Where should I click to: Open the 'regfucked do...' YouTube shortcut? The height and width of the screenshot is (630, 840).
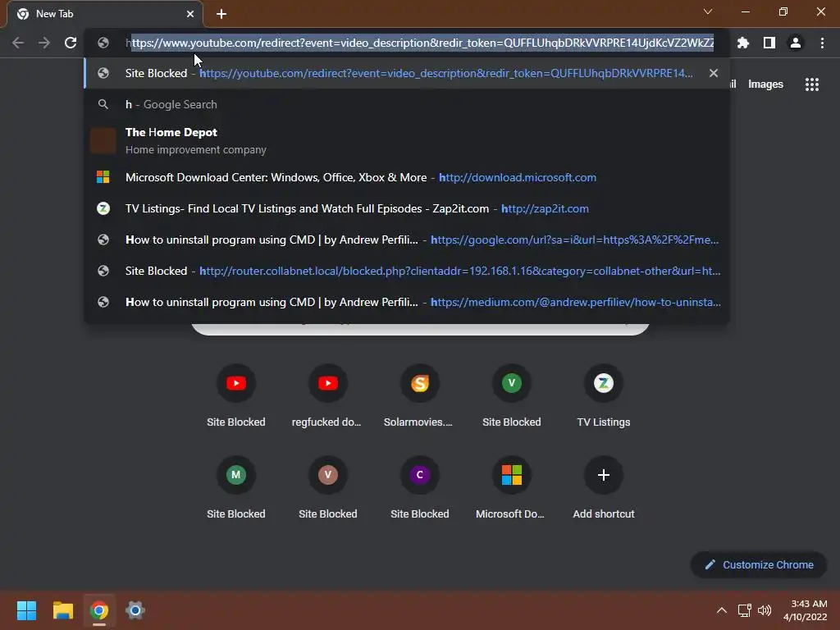click(x=328, y=396)
